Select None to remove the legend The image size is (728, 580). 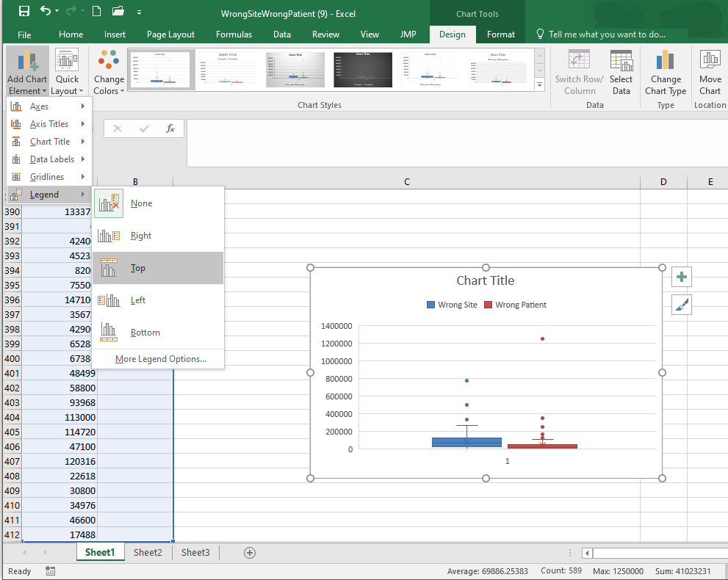[x=140, y=203]
